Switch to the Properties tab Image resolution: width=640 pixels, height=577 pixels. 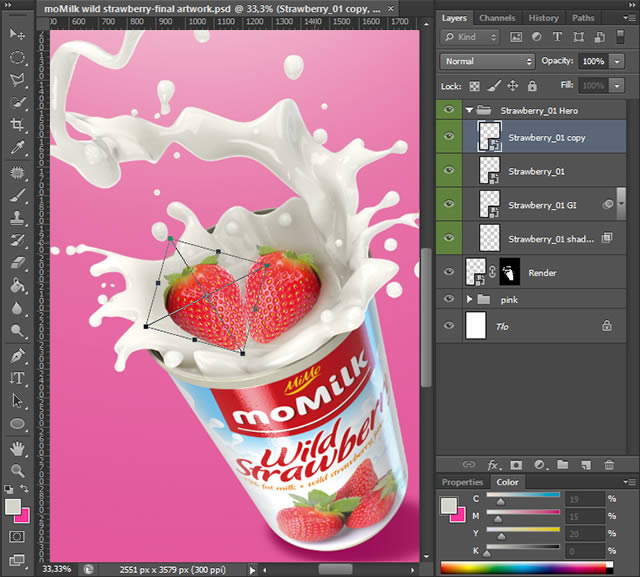tap(462, 482)
